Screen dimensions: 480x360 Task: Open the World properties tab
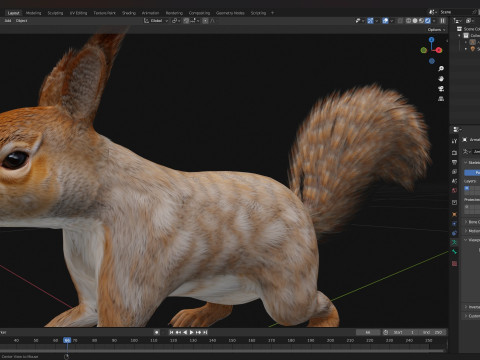pyautogui.click(x=454, y=191)
